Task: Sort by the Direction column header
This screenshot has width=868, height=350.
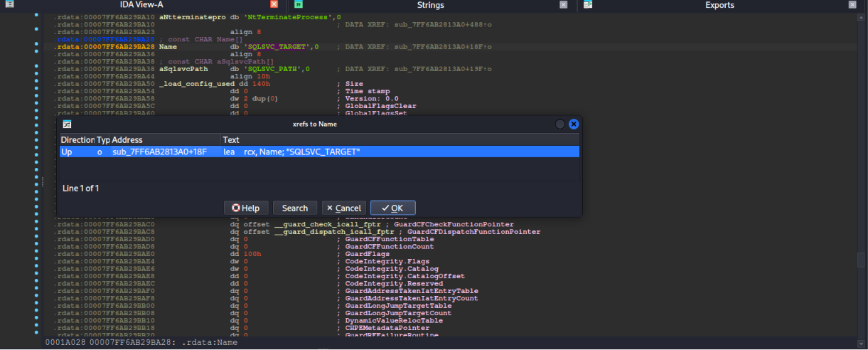Action: [x=77, y=140]
